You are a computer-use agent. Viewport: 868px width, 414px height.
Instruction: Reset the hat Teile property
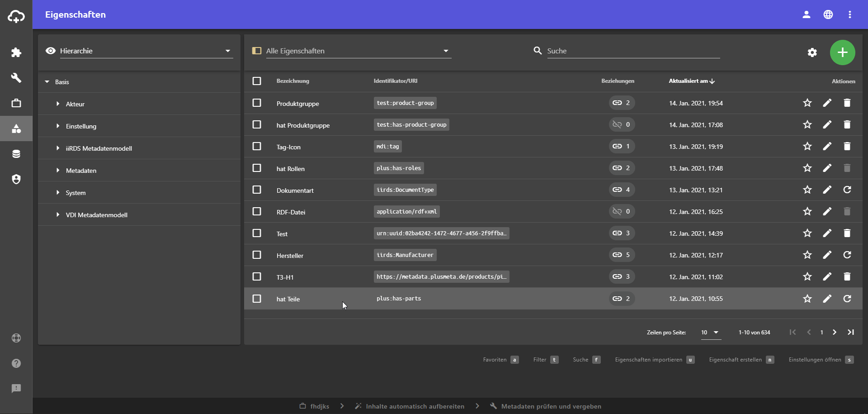click(847, 299)
